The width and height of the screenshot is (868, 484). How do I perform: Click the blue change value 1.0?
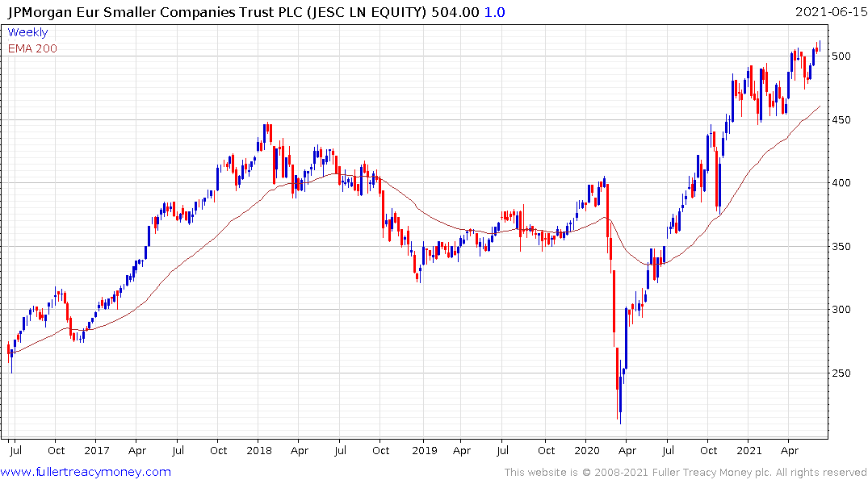coord(494,12)
